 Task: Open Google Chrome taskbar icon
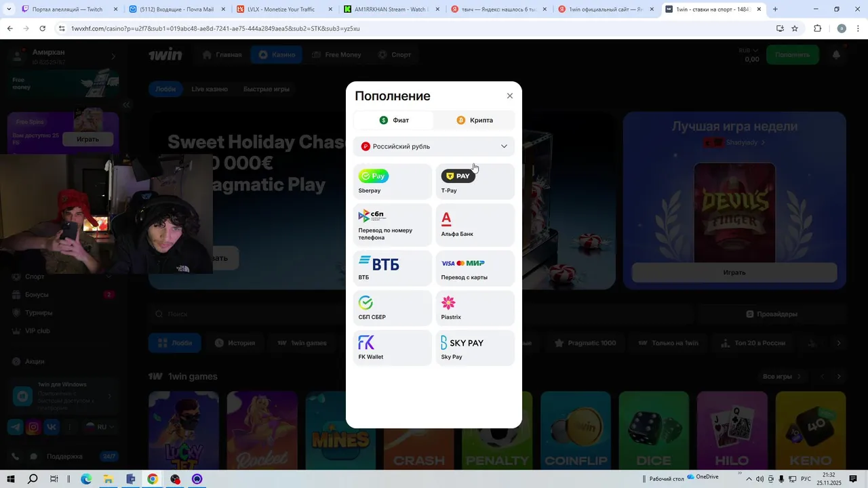(153, 479)
